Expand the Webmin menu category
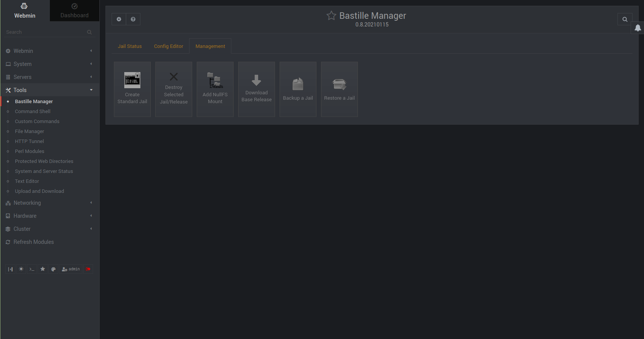The height and width of the screenshot is (339, 644). [49, 51]
